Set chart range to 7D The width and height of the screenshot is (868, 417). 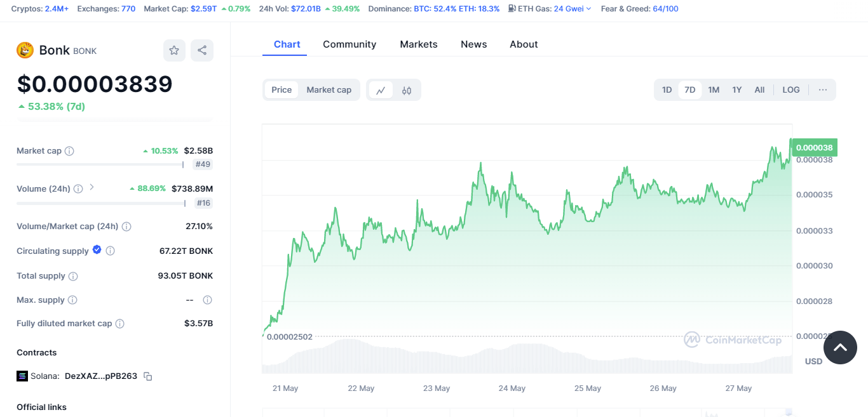click(690, 89)
